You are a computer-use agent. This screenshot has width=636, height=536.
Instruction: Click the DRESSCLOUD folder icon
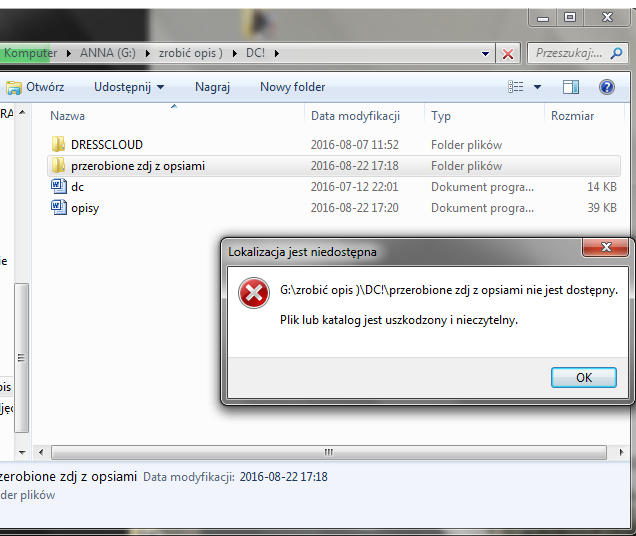[58, 145]
